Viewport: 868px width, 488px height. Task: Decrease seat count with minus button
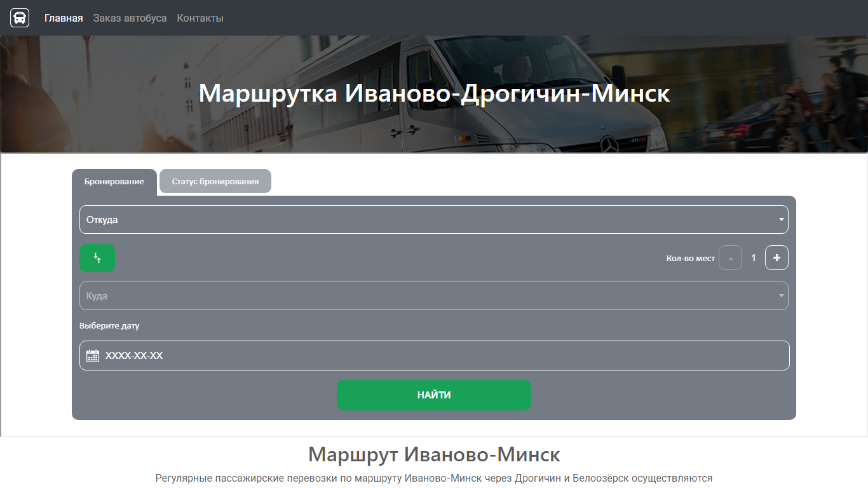tap(730, 258)
